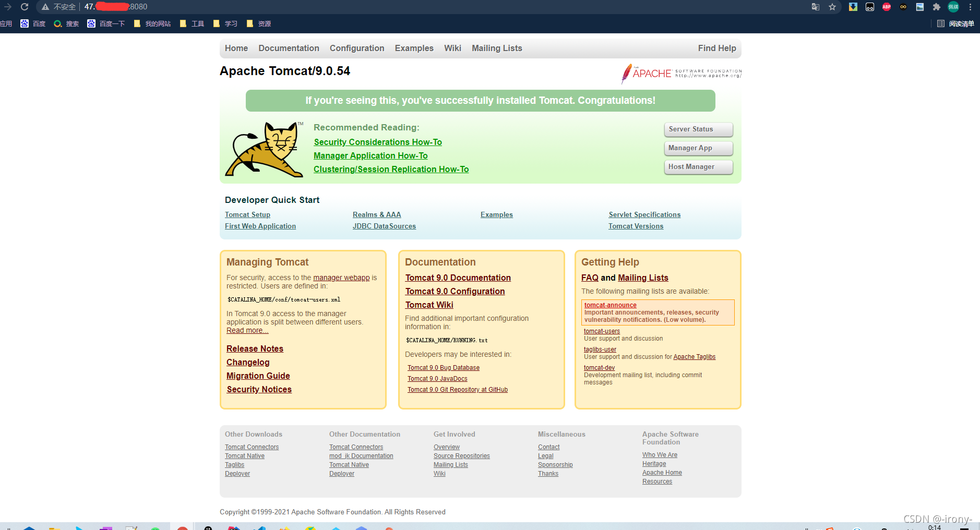Click the Tomcat cat logo image
The image size is (980, 530).
264,150
